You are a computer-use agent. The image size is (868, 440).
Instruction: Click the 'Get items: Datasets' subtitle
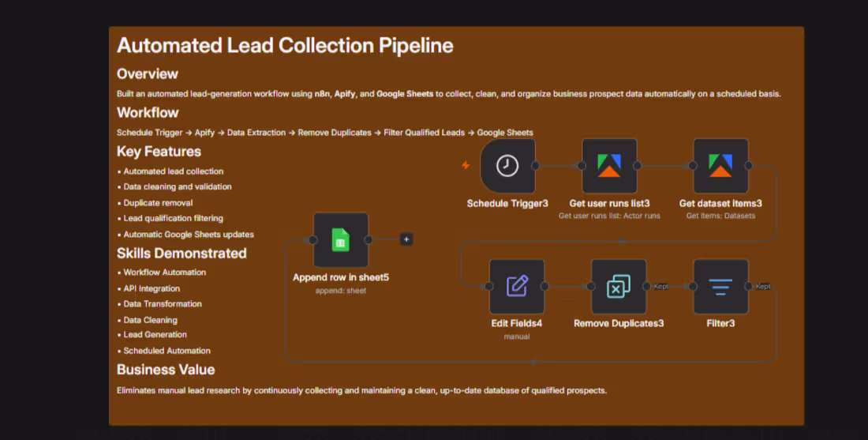[720, 216]
